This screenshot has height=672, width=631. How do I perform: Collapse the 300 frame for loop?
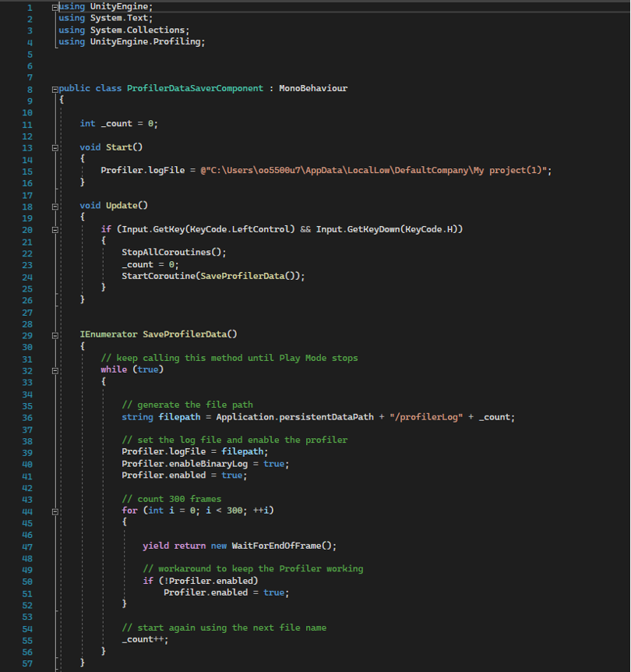53,510
